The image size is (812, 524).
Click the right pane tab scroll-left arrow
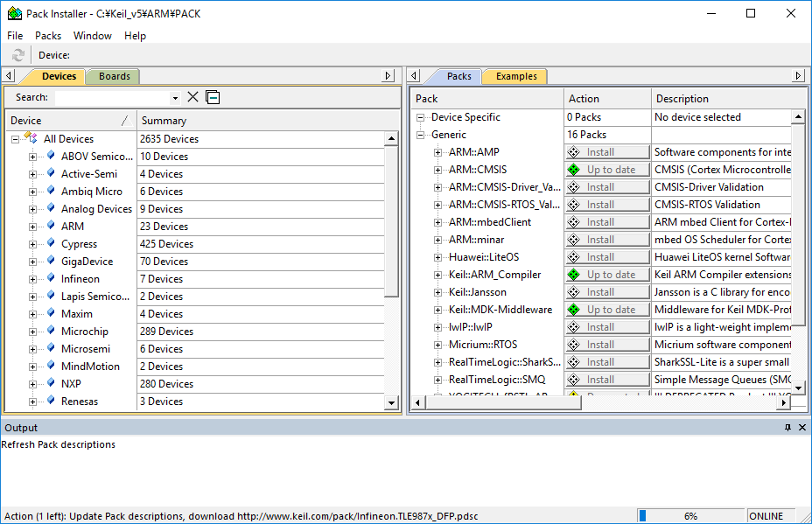click(x=414, y=75)
